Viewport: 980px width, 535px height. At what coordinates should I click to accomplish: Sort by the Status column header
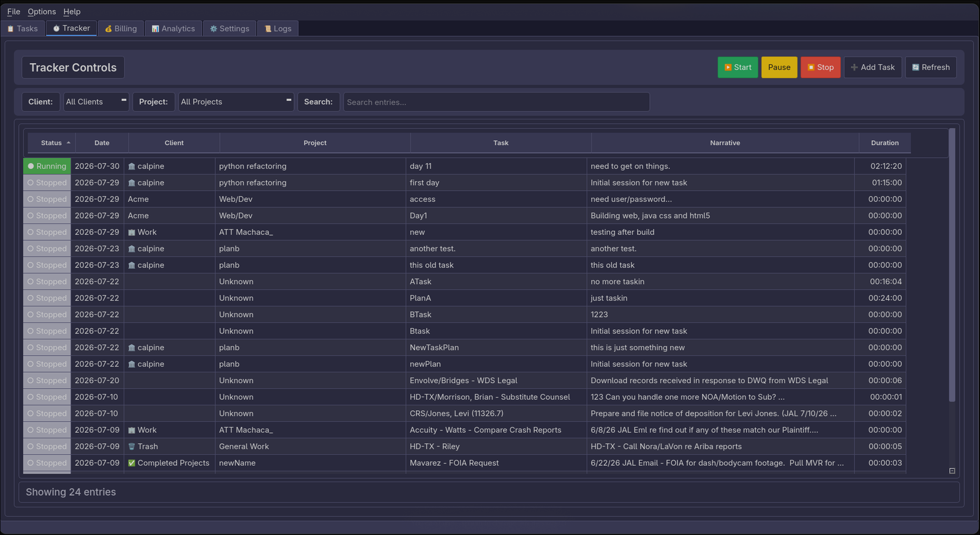(x=51, y=143)
